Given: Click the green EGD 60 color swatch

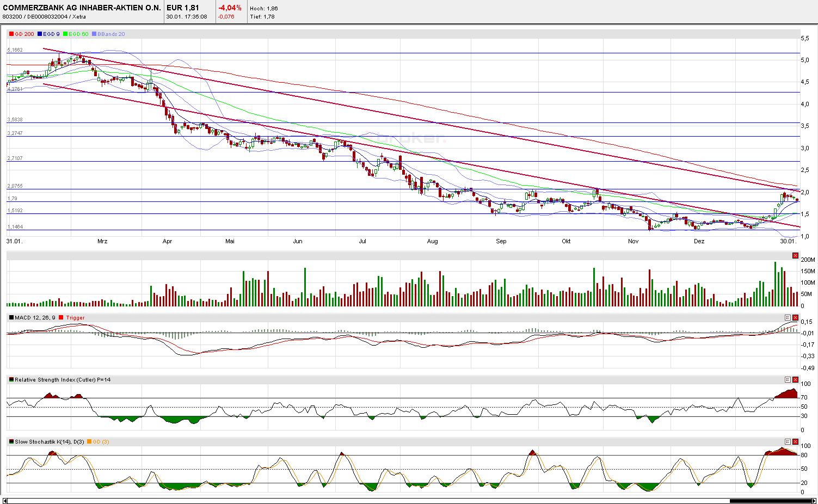Looking at the screenshot, I should coord(65,34).
